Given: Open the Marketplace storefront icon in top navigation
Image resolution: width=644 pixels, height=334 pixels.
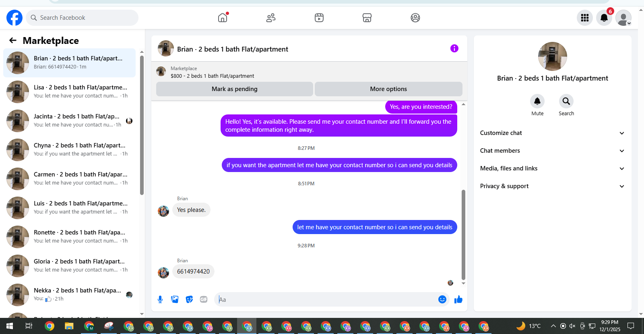Looking at the screenshot, I should click(x=367, y=18).
